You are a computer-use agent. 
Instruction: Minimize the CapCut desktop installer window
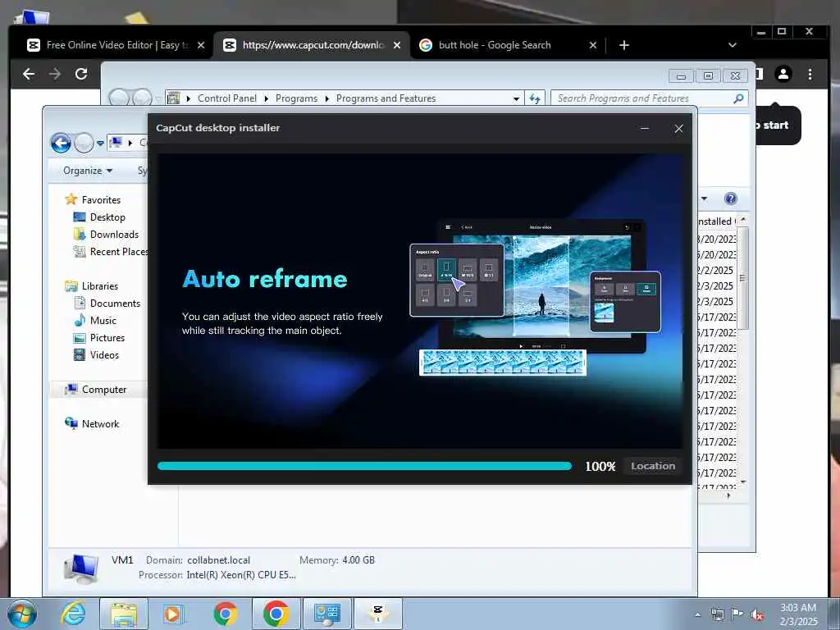click(x=645, y=128)
